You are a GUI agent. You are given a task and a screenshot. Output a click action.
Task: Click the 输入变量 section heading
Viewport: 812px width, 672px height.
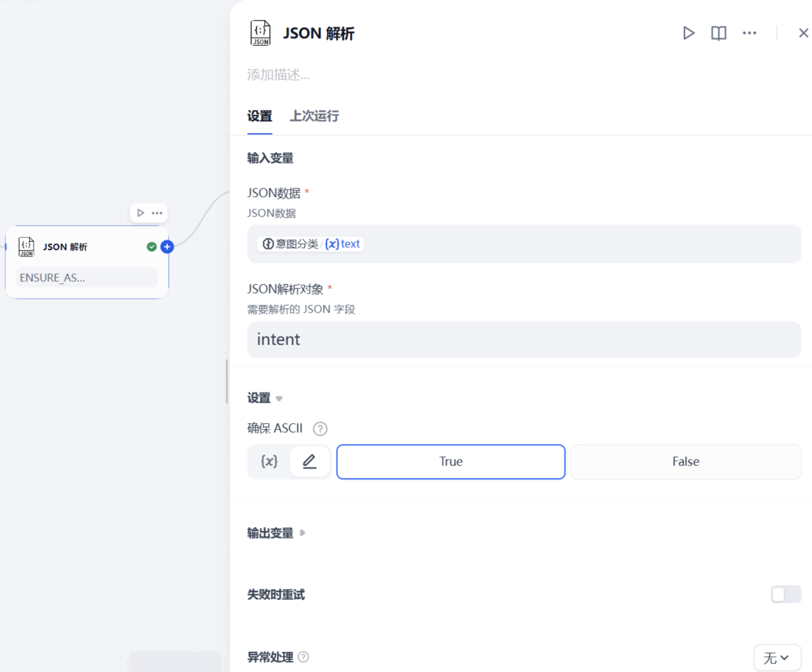(x=270, y=159)
